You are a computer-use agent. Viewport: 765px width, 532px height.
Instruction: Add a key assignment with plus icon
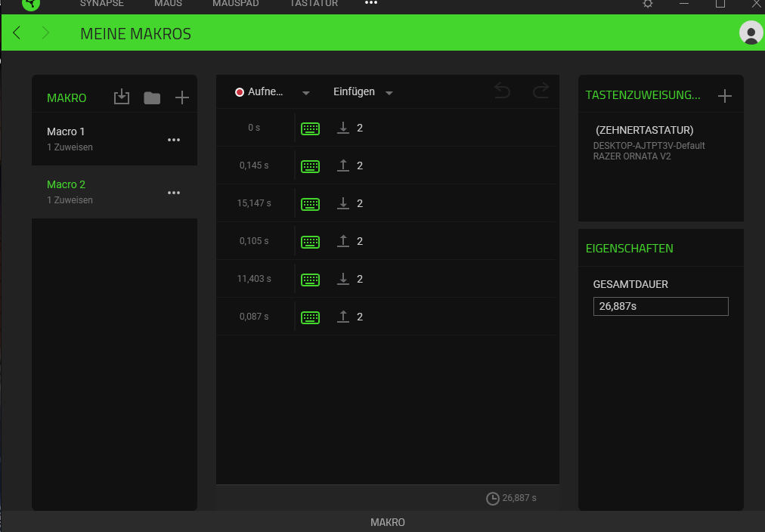point(724,95)
